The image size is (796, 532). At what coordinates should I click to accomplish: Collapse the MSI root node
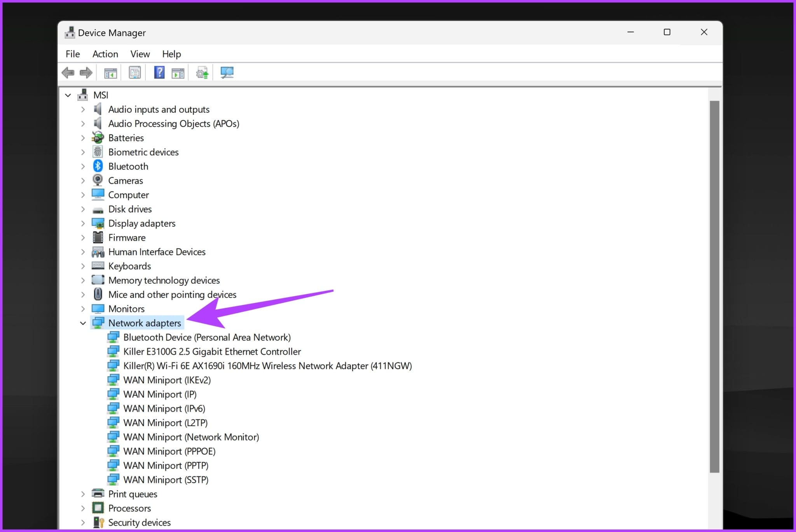(x=68, y=95)
